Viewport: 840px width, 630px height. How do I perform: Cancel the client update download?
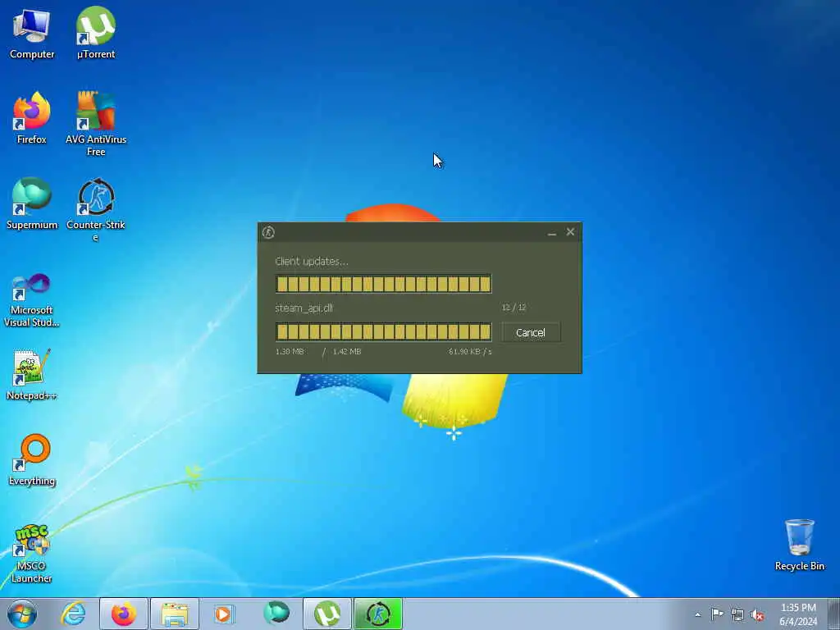click(531, 333)
